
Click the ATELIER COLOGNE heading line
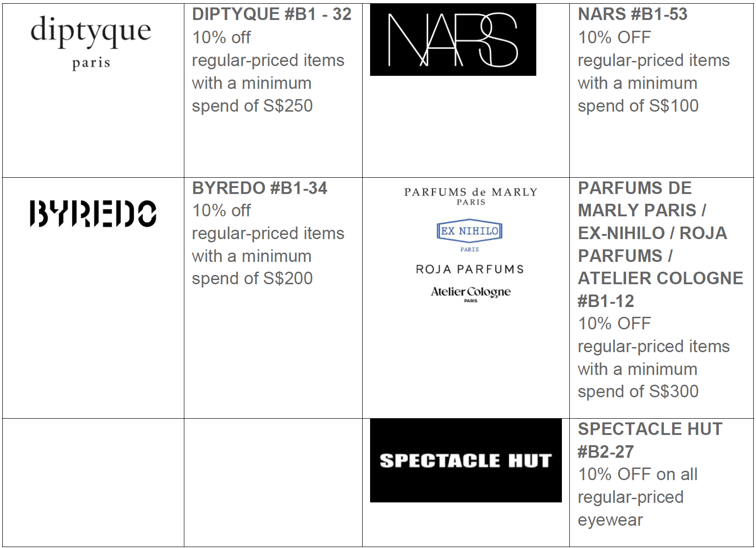click(661, 278)
